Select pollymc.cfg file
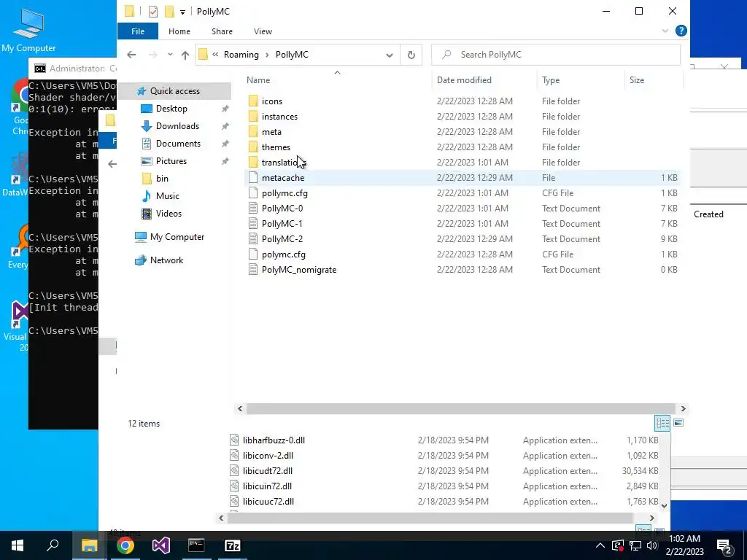747x560 pixels. point(285,192)
